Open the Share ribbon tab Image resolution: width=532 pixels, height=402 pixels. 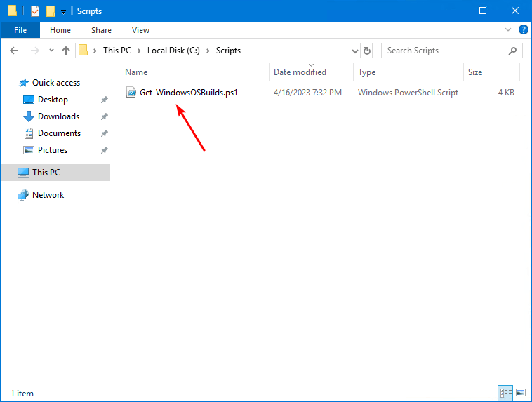click(101, 30)
